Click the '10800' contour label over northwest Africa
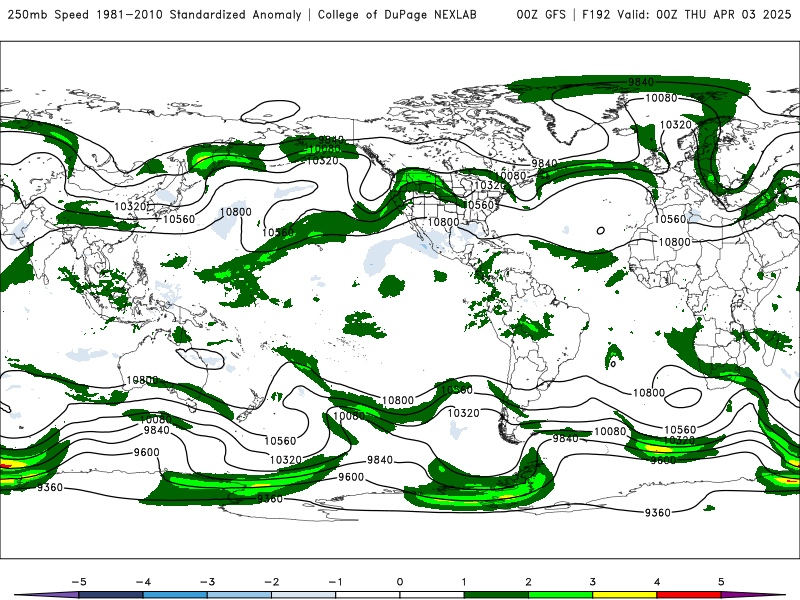The width and height of the screenshot is (800, 600). [674, 242]
